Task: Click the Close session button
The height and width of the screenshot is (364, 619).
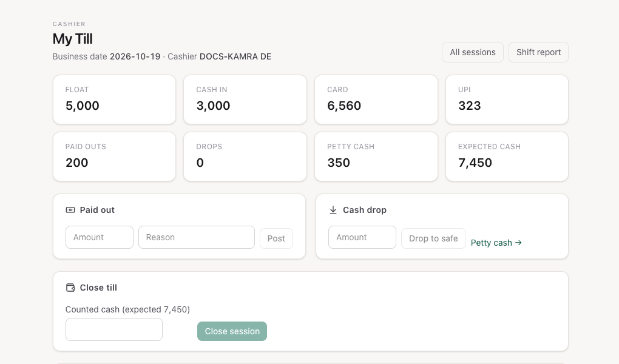Action: pos(232,331)
